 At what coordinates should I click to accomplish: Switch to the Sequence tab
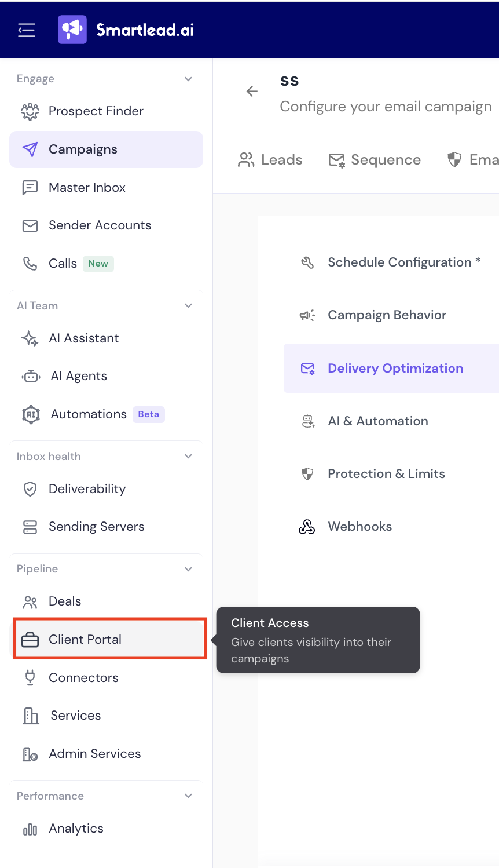[375, 160]
